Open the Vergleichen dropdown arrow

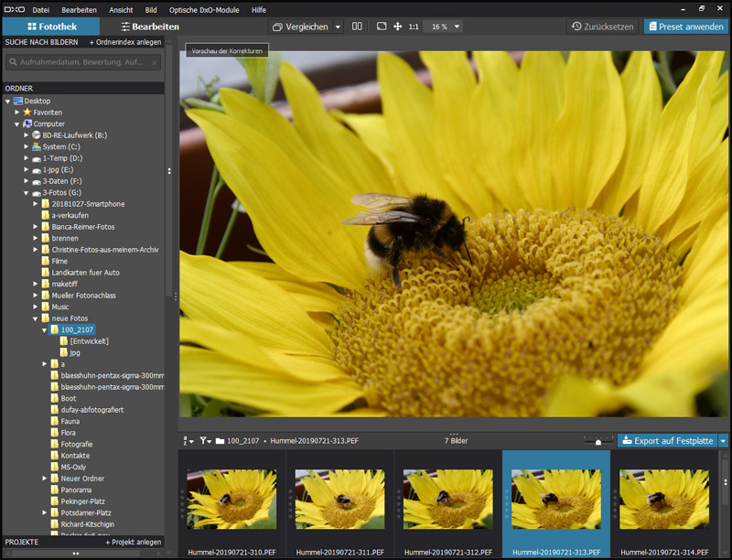click(338, 27)
